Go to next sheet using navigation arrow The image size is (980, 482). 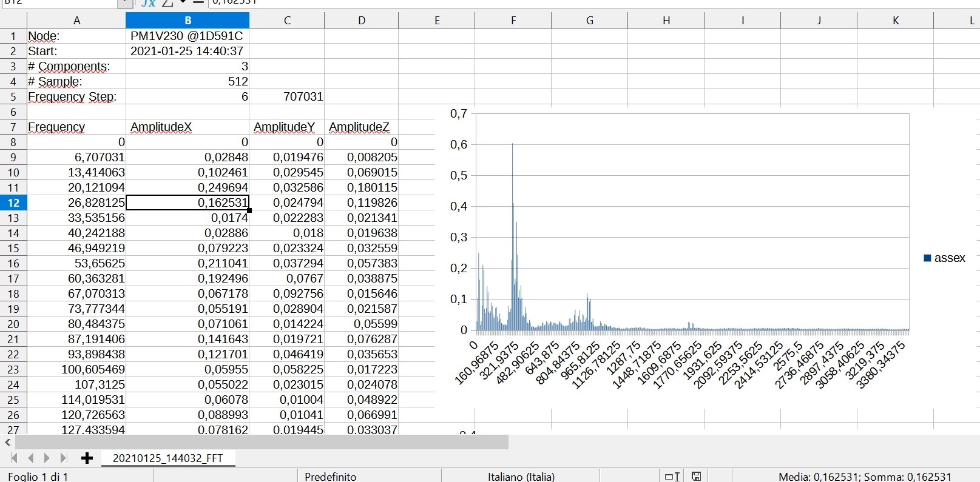point(47,458)
